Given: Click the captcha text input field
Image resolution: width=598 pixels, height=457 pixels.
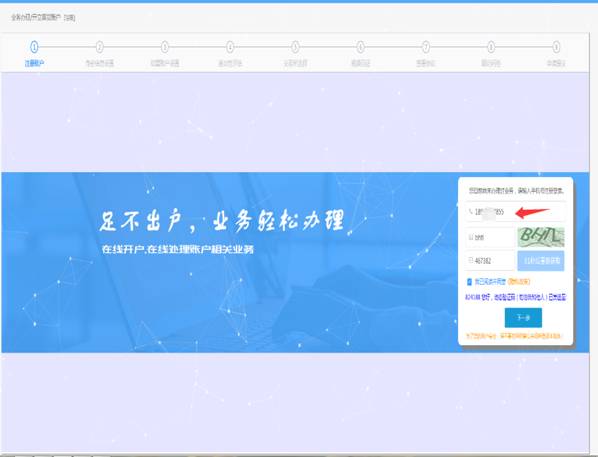Looking at the screenshot, I should [490, 237].
